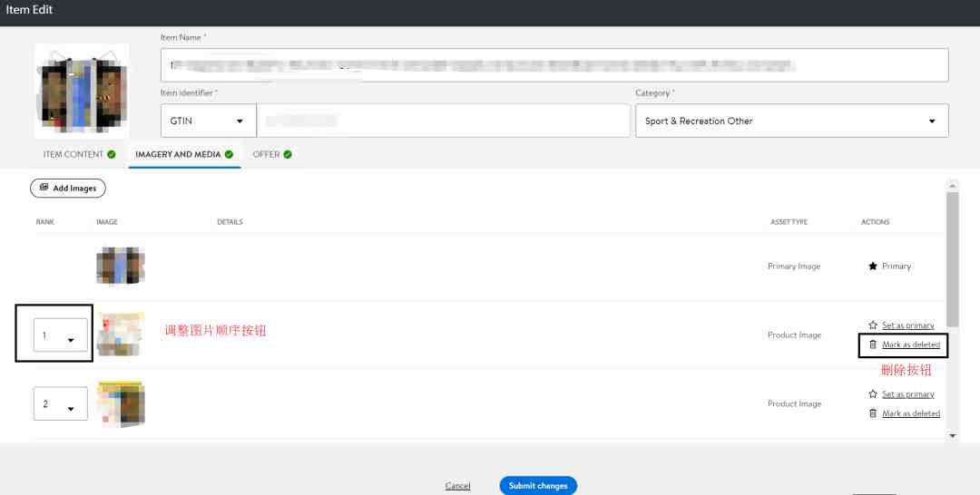This screenshot has width=980, height=495.
Task: Click the trash icon for rank 2 image
Action: point(873,413)
